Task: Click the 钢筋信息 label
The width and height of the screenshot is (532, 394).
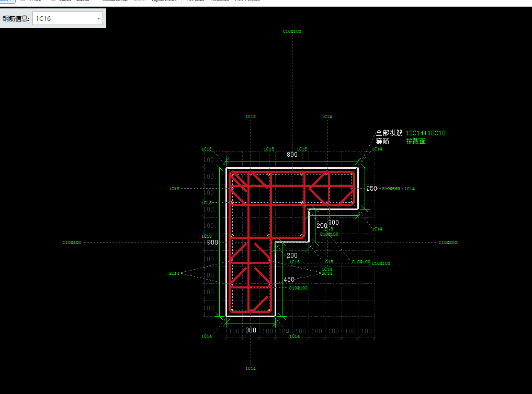Action: click(16, 19)
